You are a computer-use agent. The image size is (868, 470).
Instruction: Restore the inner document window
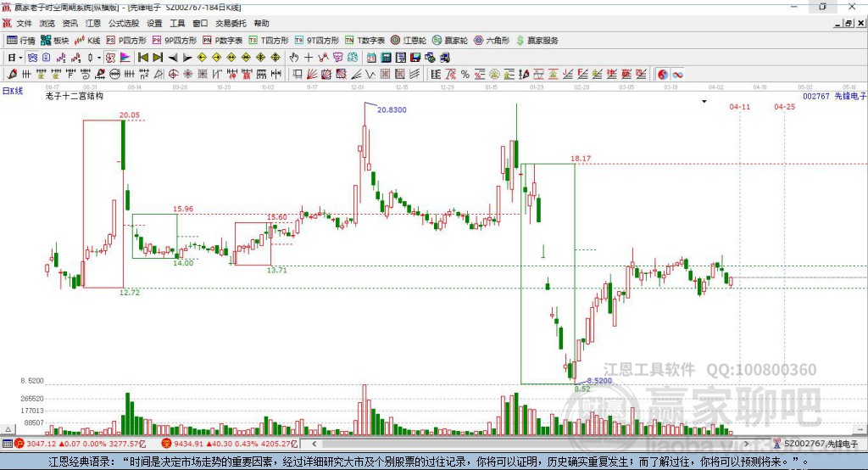pos(849,23)
